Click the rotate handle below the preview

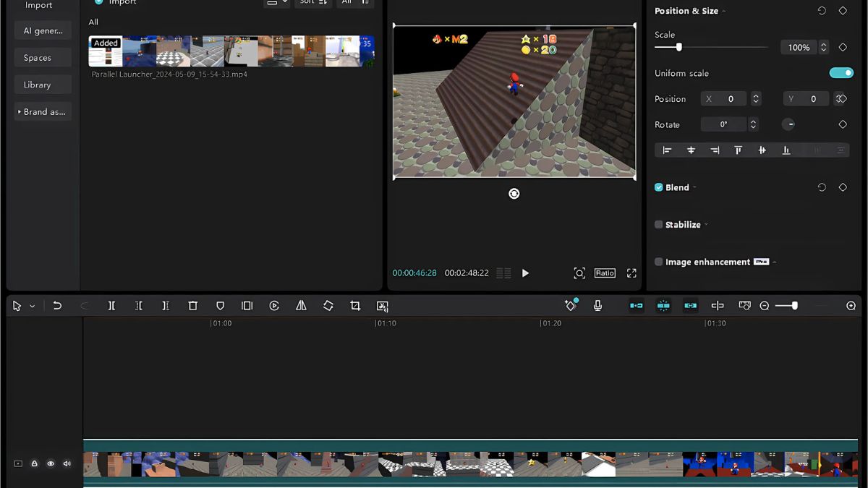[514, 193]
